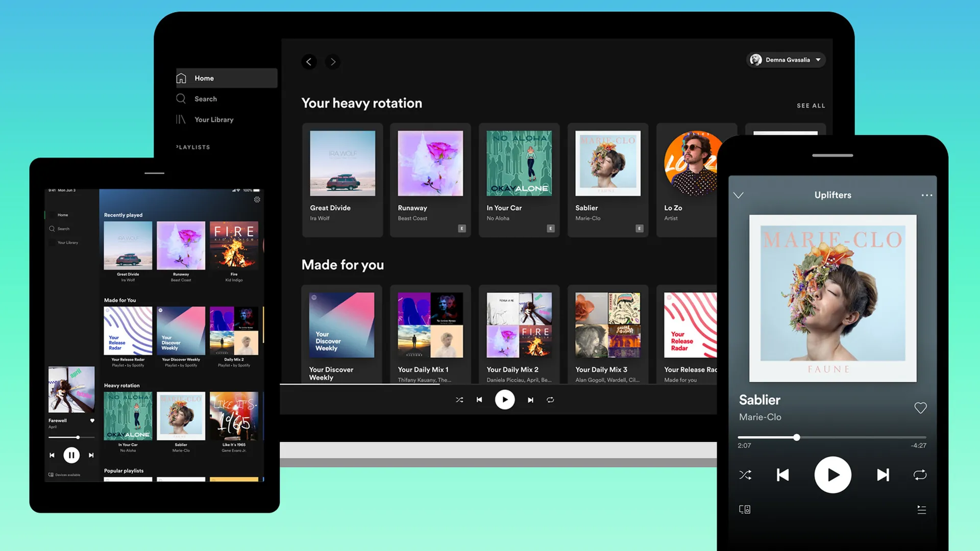Screen dimensions: 980x551
Task: Like the song Sablier on the phone
Action: [x=920, y=408]
